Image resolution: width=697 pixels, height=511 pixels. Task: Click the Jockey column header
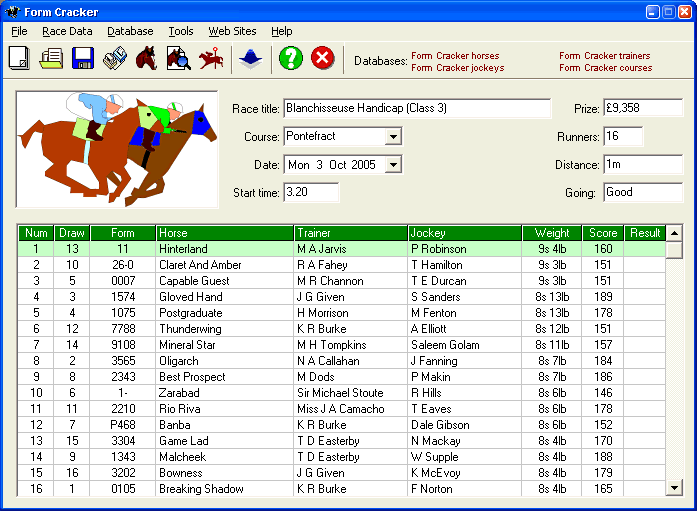coord(465,233)
